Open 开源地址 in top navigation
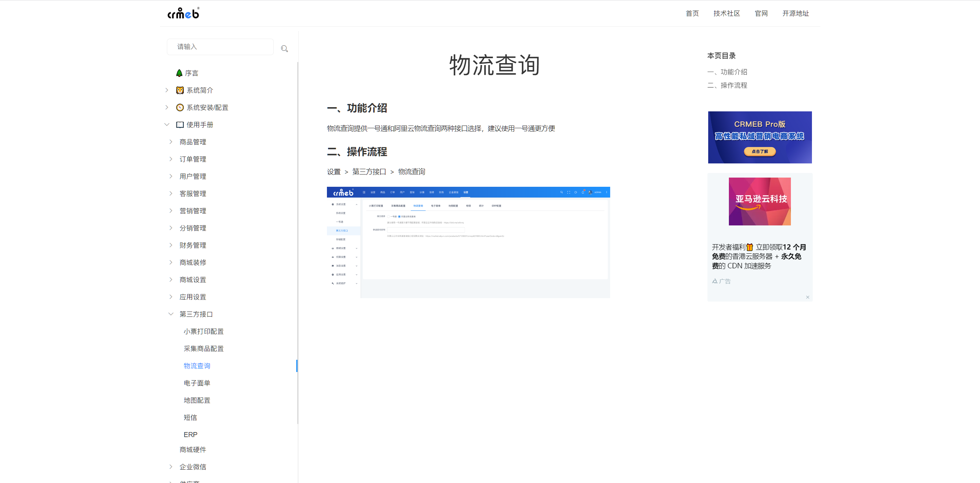Viewport: 980px width, 483px height. click(x=795, y=13)
